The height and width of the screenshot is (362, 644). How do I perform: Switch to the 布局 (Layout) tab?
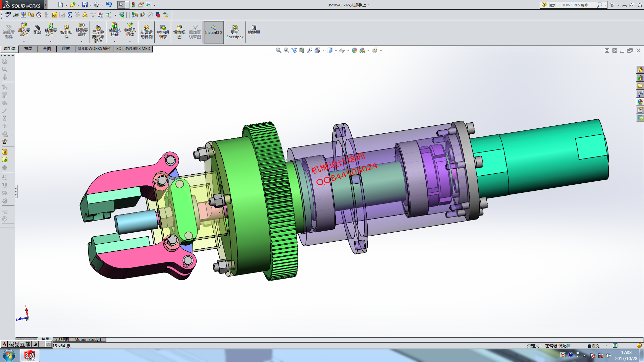(28, 49)
